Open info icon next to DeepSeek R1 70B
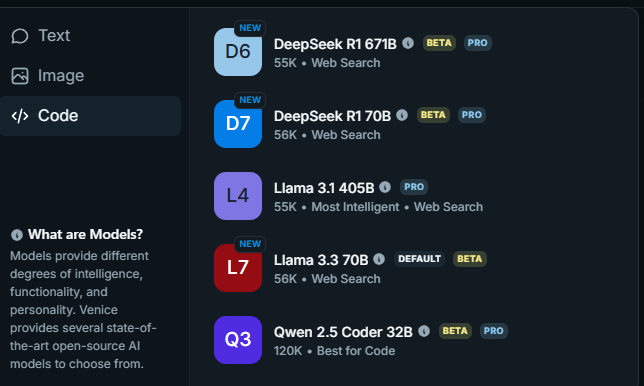The height and width of the screenshot is (386, 644). [402, 115]
